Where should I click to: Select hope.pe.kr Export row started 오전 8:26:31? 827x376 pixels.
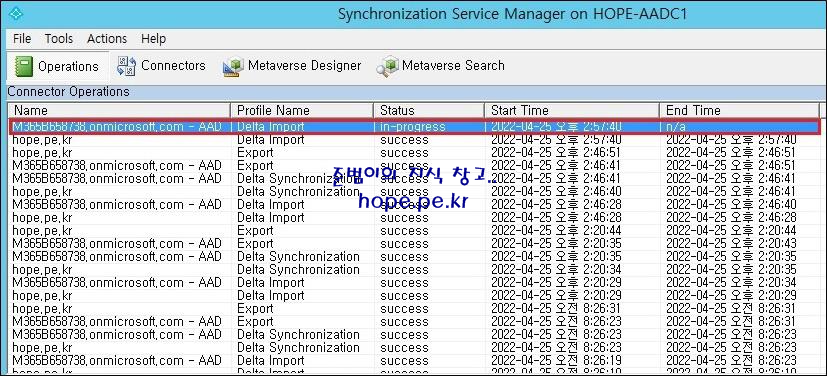pos(414,308)
